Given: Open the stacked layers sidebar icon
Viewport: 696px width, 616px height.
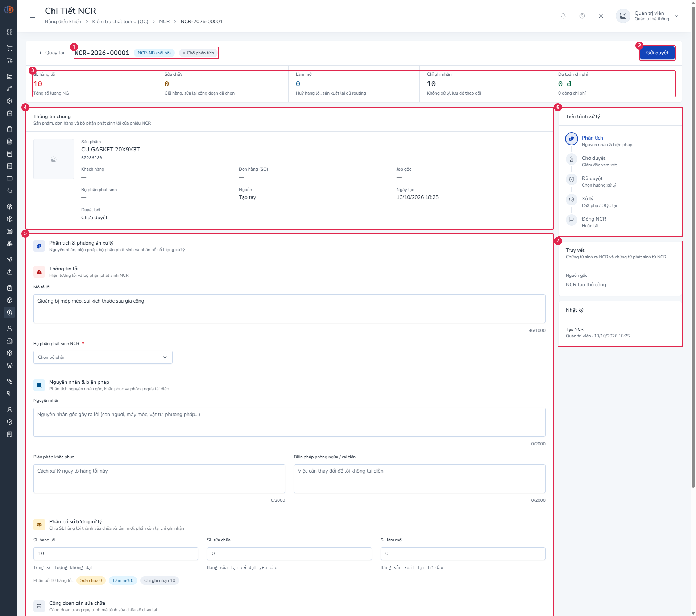Looking at the screenshot, I should click(10, 365).
